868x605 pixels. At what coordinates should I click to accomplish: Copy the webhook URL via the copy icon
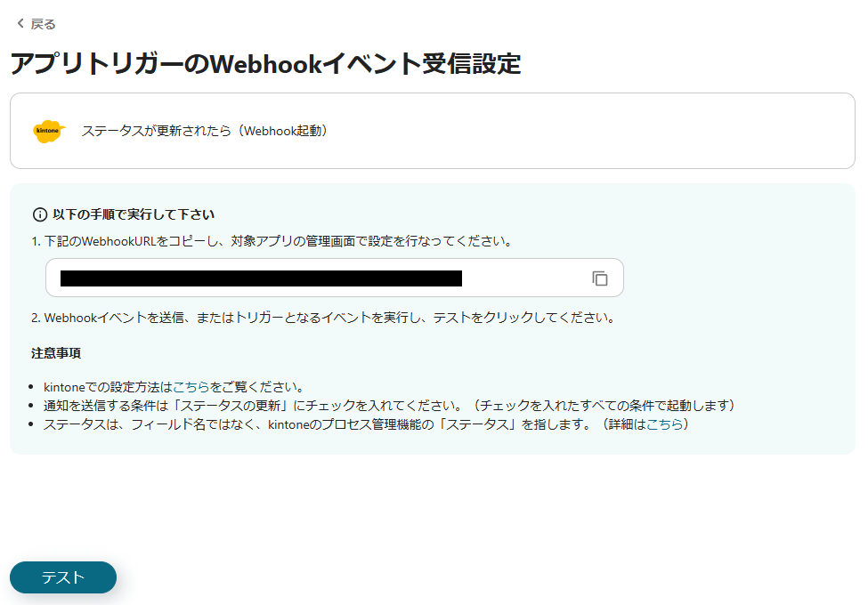pos(601,278)
